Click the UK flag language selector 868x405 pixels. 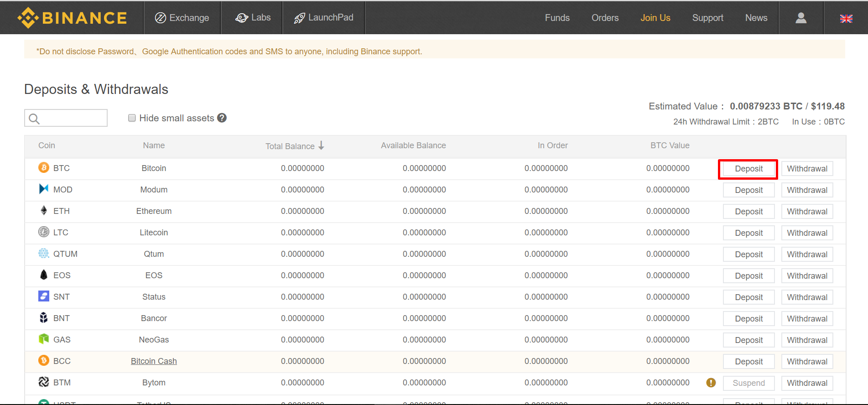click(846, 18)
